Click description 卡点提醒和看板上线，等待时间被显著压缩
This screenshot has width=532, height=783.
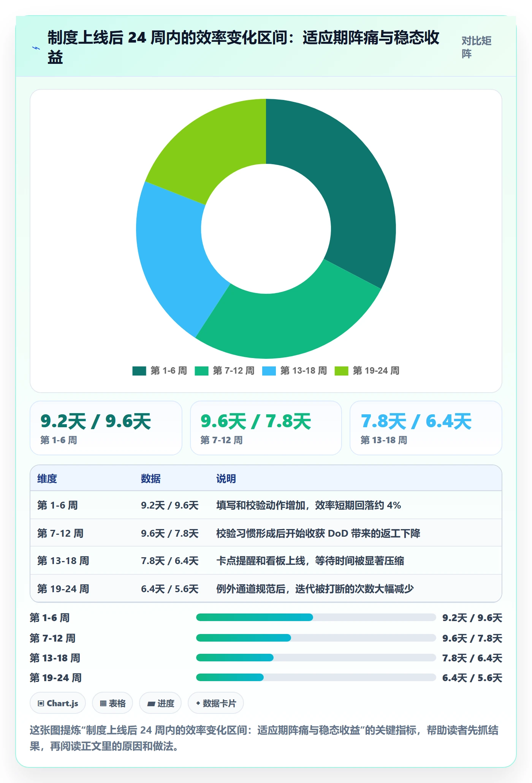(310, 561)
